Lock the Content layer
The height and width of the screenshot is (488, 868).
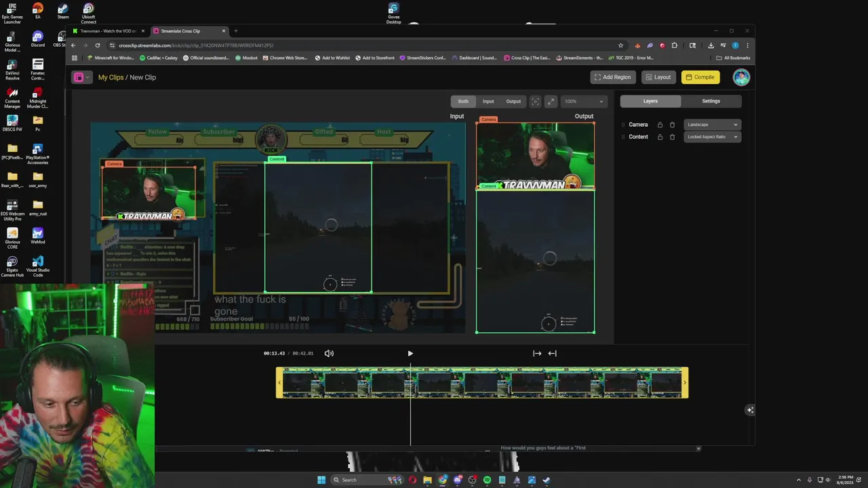coord(660,137)
